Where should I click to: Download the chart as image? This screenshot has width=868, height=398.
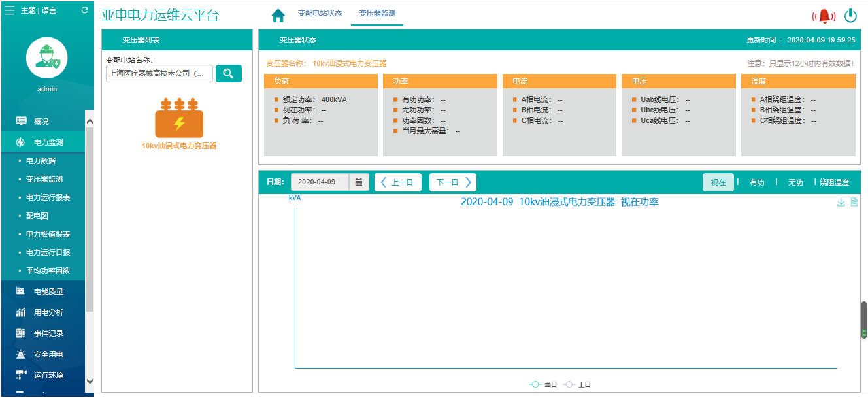pos(841,203)
